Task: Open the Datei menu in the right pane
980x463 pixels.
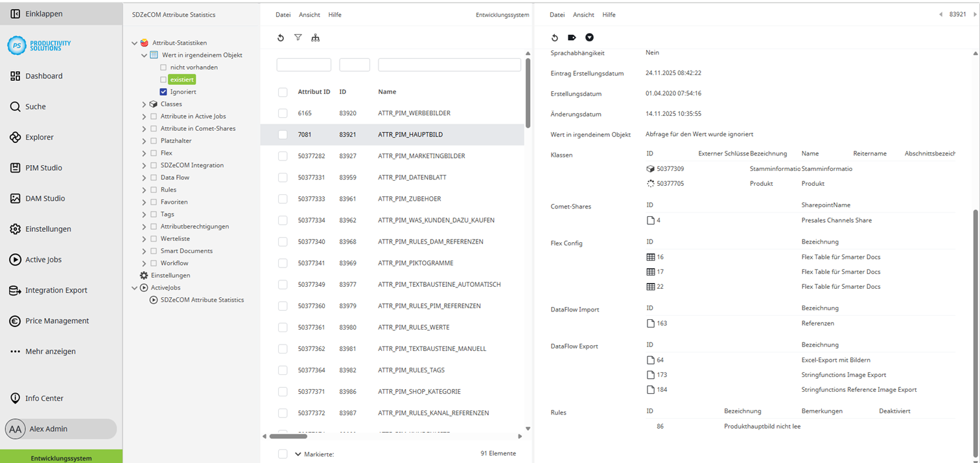Action: (557, 14)
